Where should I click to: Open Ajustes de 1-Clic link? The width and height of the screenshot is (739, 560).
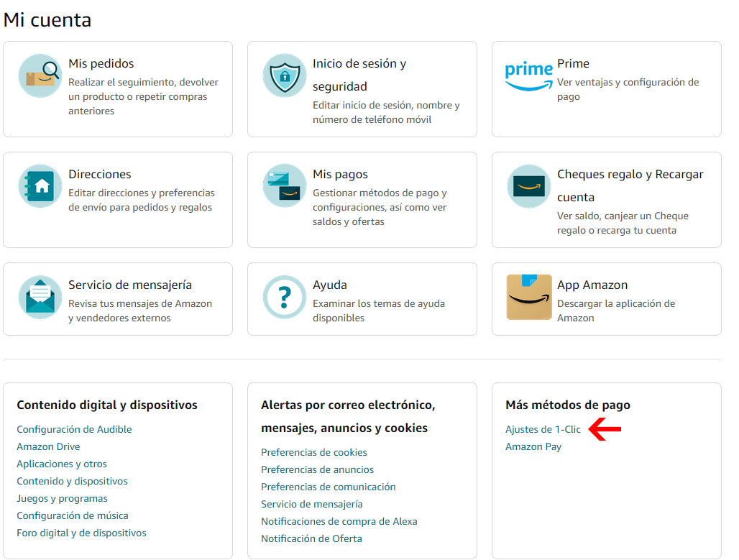click(x=543, y=429)
